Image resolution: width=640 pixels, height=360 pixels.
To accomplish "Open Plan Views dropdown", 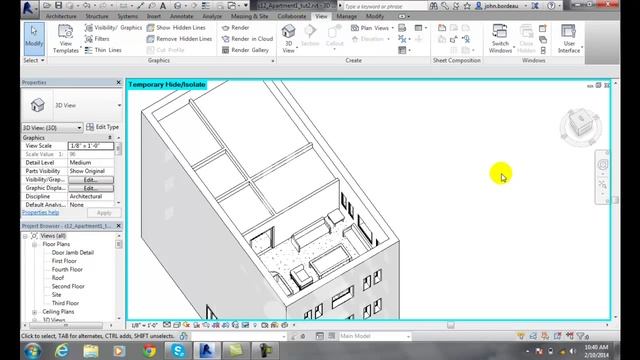I will pyautogui.click(x=372, y=28).
